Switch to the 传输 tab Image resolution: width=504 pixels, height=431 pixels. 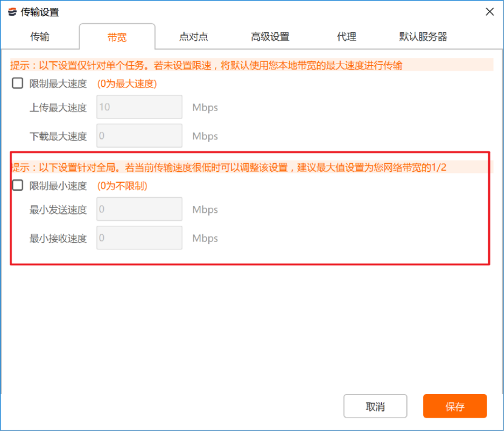coord(40,37)
